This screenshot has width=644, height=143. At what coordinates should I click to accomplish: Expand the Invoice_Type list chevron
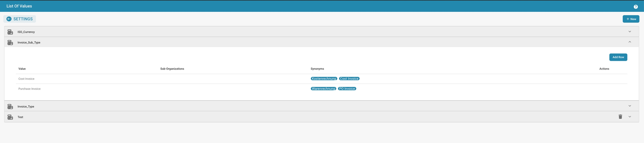click(x=630, y=106)
